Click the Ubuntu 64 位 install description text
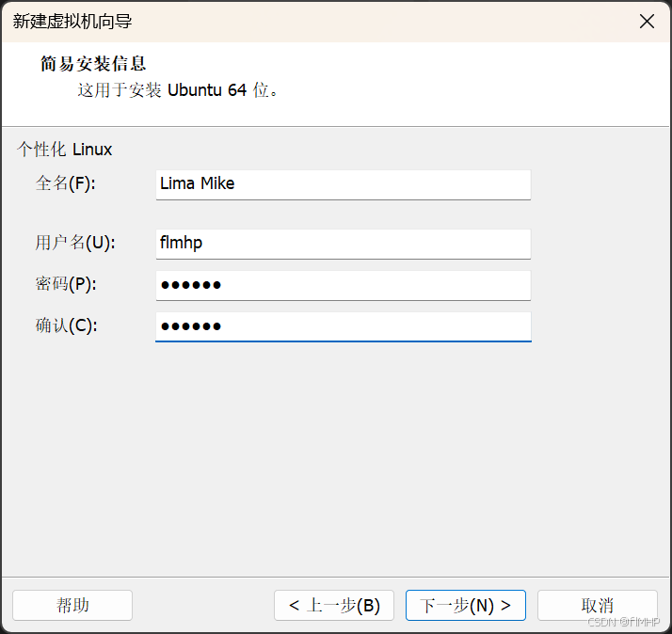672x634 pixels. coord(179,90)
